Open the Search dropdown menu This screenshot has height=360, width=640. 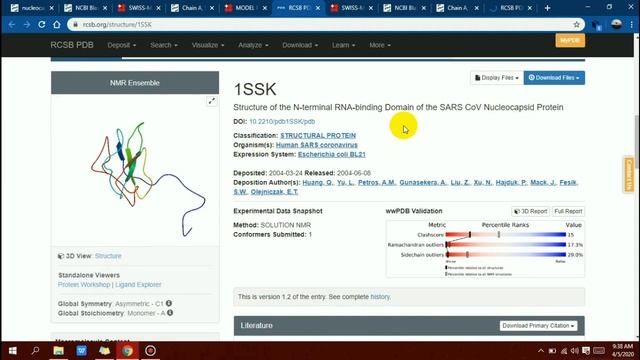(164, 45)
